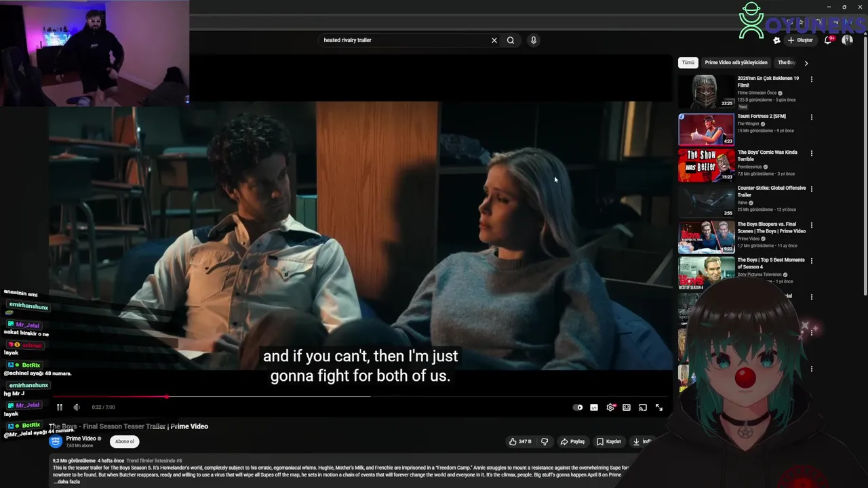
Task: Open the 'Trend filmler listesinde #8' link
Action: coord(154,461)
